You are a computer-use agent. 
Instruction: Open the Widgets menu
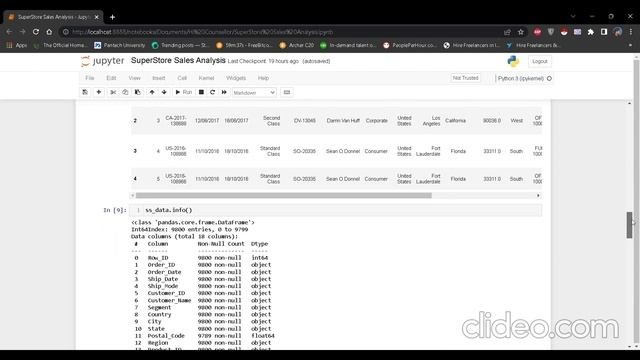[236, 78]
